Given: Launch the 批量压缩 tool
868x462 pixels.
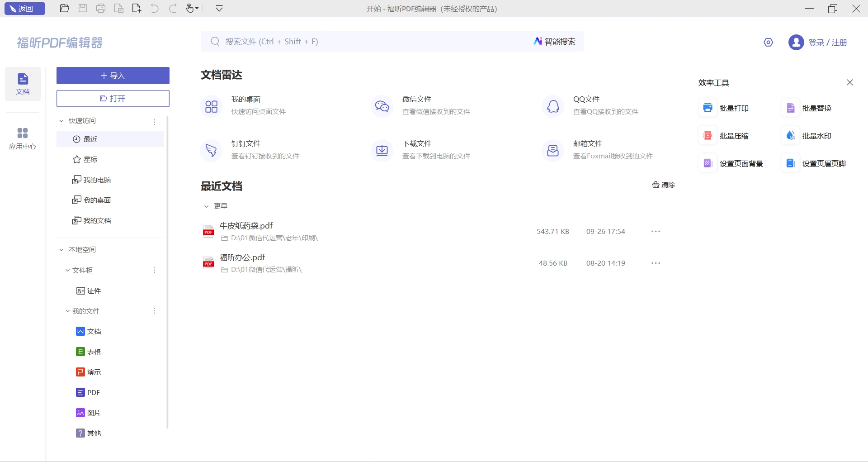Looking at the screenshot, I should pos(724,136).
